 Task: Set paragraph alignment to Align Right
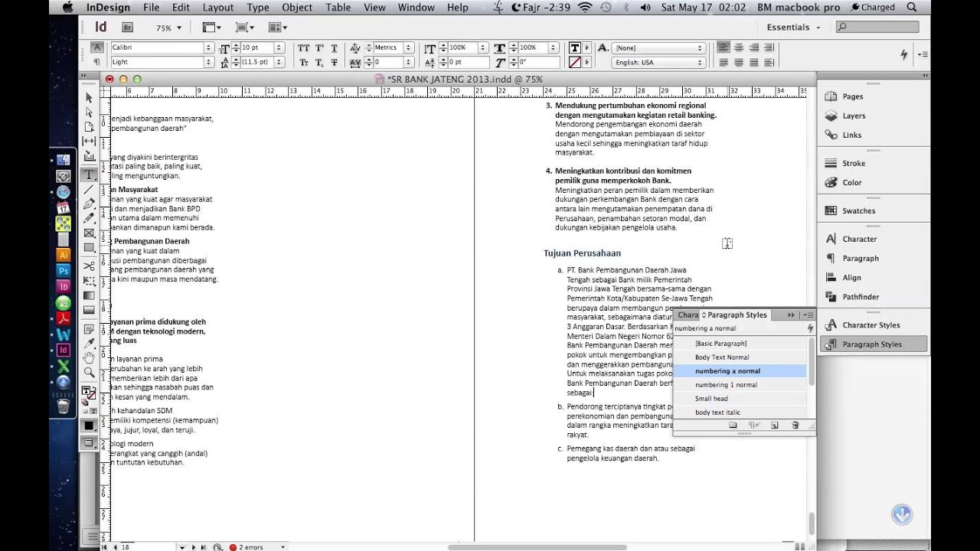(753, 47)
